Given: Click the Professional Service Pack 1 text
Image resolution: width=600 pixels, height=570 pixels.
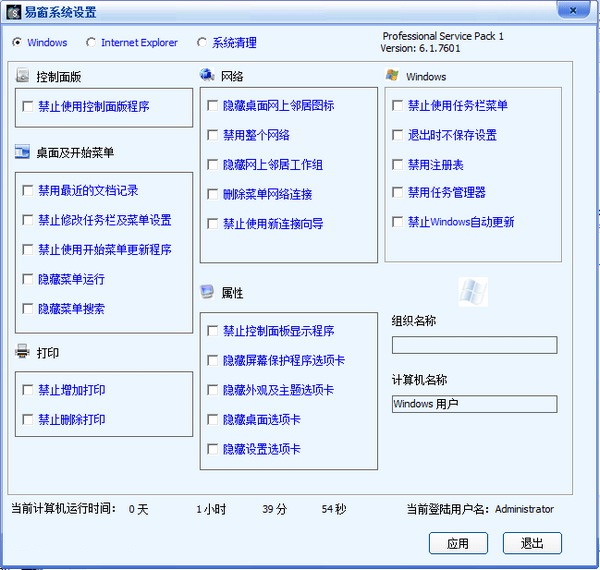Looking at the screenshot, I should click(443, 36).
